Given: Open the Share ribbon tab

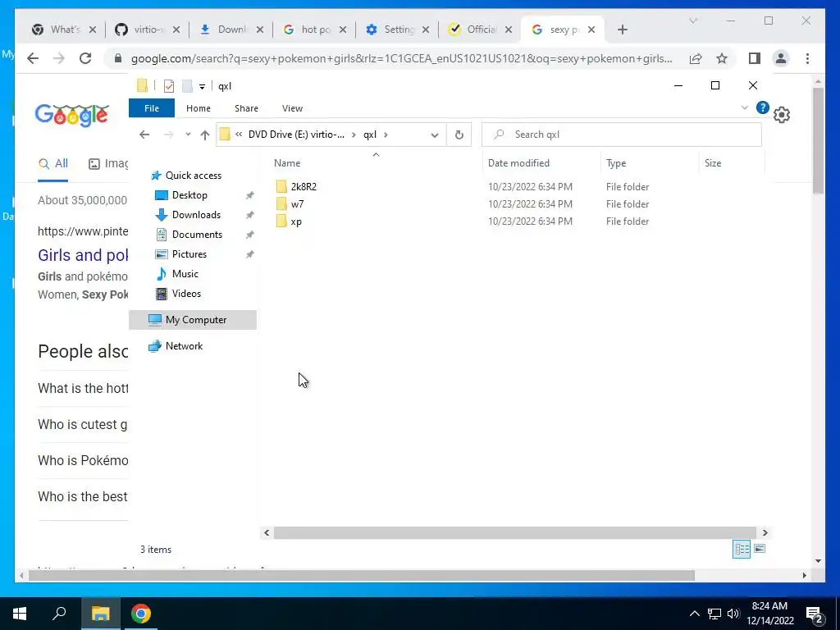Looking at the screenshot, I should [246, 108].
